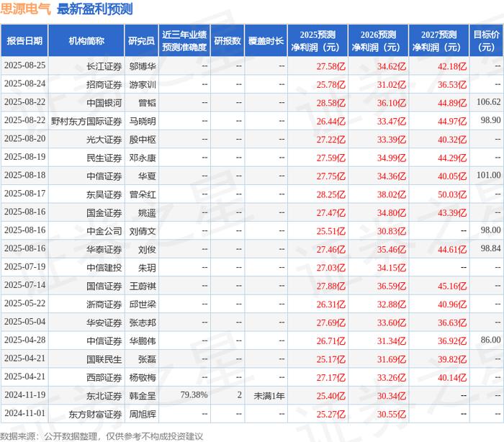Click the date 2025-05-22

pyautogui.click(x=24, y=304)
